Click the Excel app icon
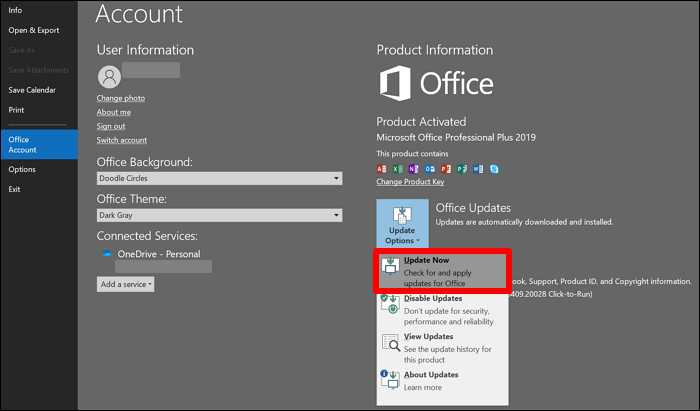700x411 pixels. pos(398,169)
